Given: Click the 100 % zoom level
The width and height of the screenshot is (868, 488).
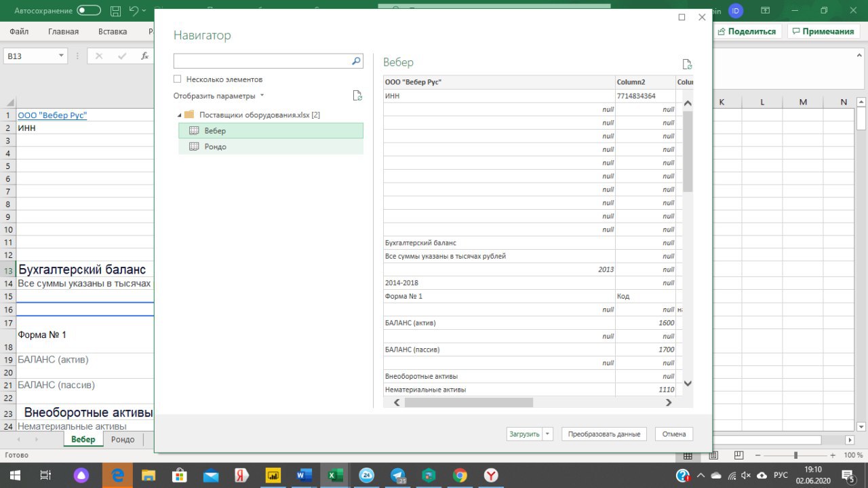Looking at the screenshot, I should tap(853, 455).
